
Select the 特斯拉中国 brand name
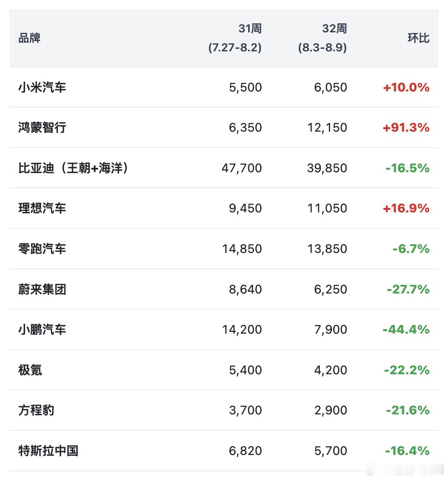click(x=48, y=451)
